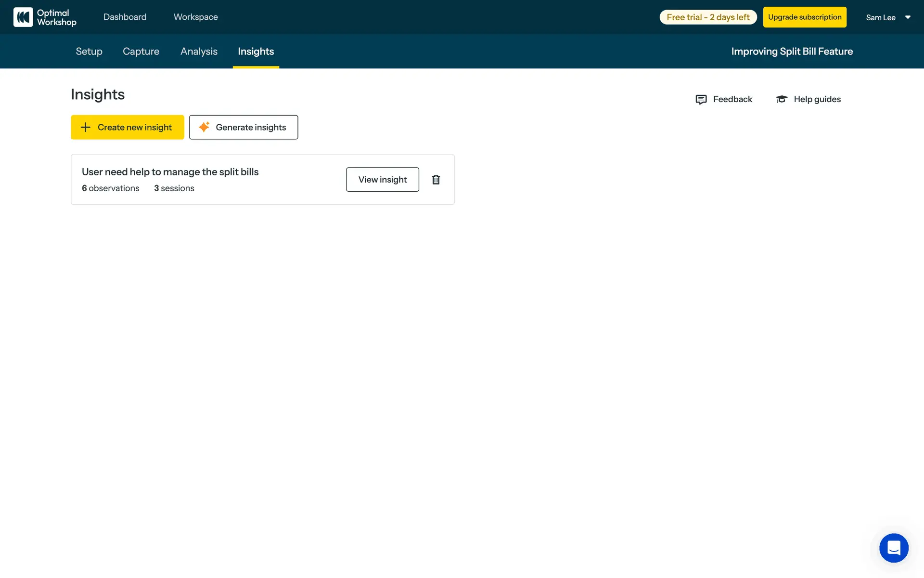Viewport: 924px width, 578px height.
Task: Open the Capture tab
Action: pos(141,52)
